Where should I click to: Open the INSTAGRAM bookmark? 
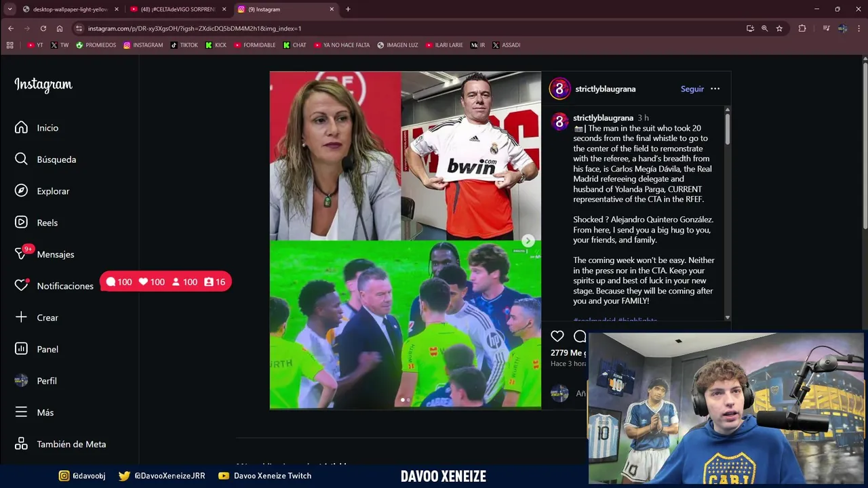143,45
